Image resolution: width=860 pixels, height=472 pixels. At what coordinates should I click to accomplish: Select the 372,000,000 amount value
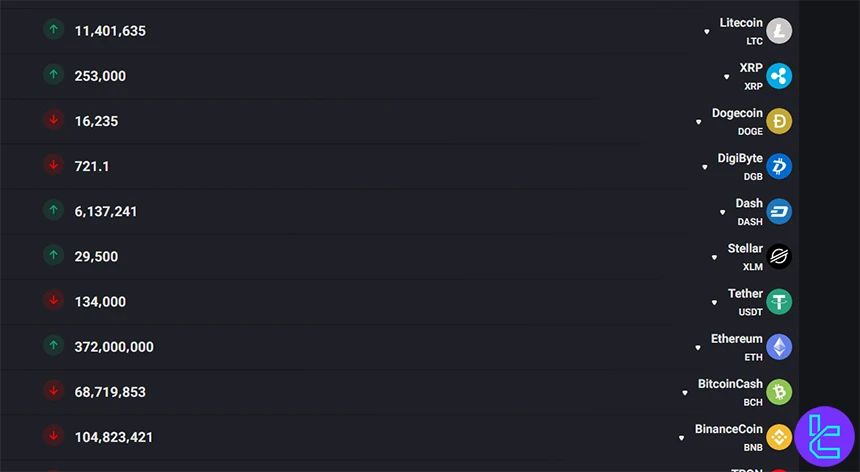coord(114,347)
